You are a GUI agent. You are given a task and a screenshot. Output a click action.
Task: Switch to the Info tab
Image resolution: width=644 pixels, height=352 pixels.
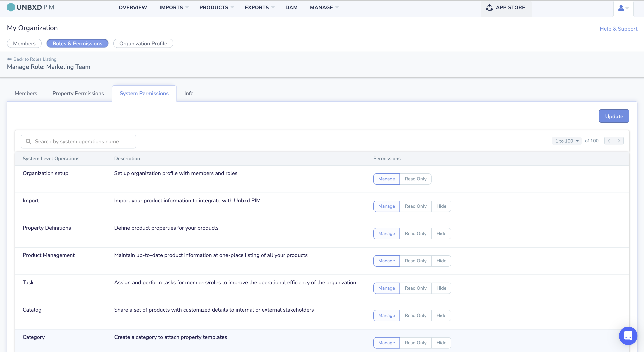[189, 93]
